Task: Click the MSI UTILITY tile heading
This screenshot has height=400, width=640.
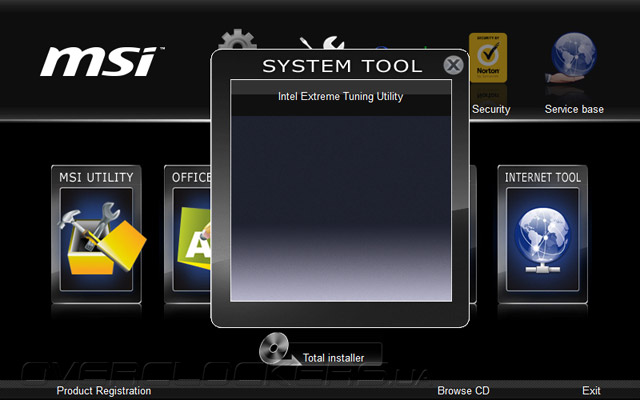Action: tap(96, 178)
